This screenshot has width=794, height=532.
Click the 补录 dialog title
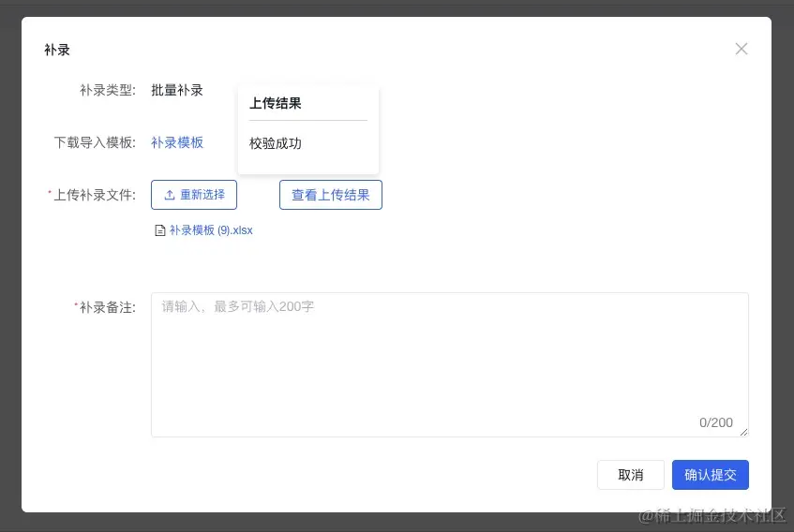click(x=57, y=50)
